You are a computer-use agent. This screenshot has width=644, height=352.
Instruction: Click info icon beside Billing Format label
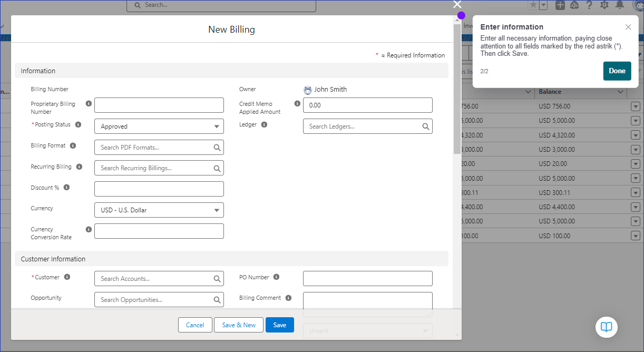pos(73,146)
